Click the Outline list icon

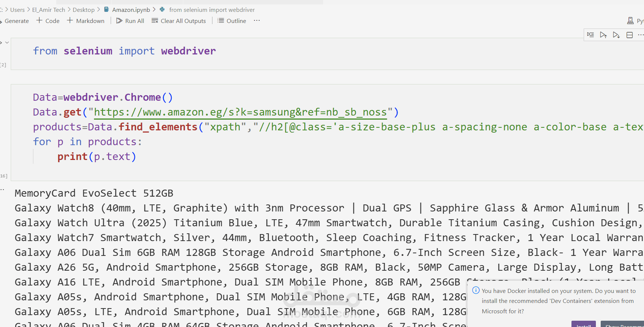click(221, 20)
